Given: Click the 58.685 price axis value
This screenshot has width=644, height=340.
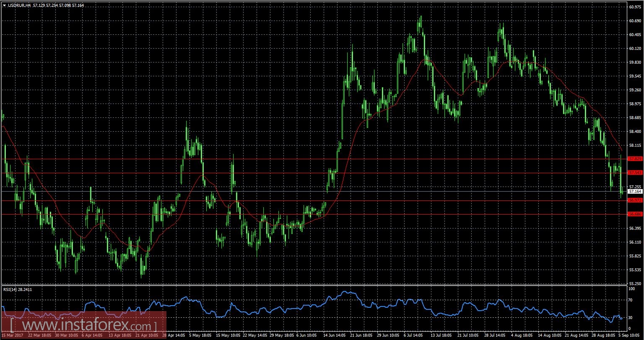Looking at the screenshot, I should (635, 118).
